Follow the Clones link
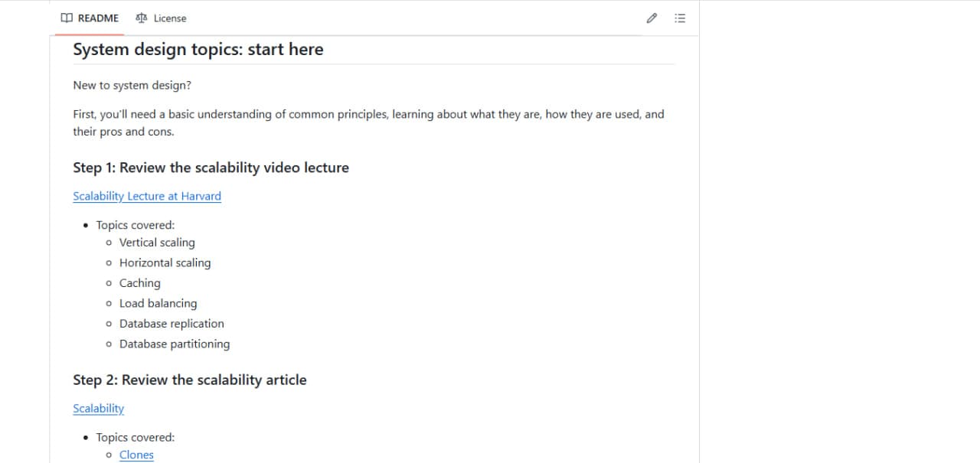 [x=136, y=455]
